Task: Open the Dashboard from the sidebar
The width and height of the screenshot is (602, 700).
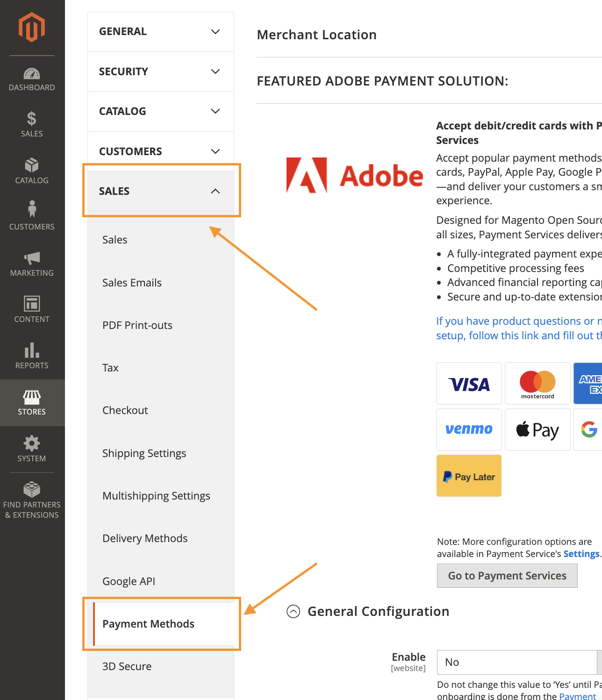Action: click(31, 77)
